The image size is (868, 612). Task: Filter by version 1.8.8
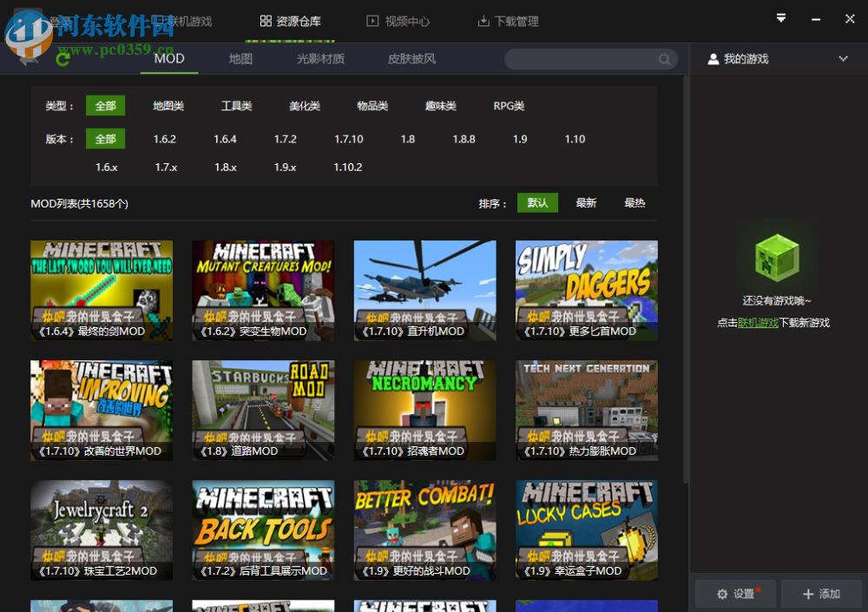(x=464, y=139)
